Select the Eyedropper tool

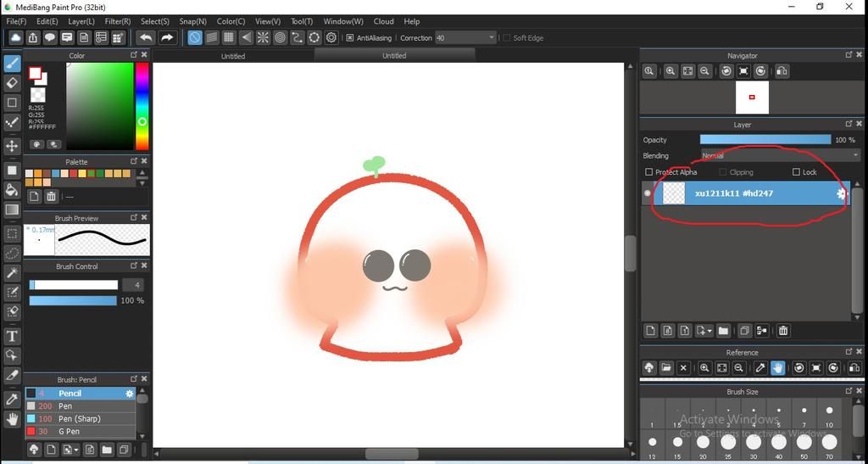tap(12, 400)
